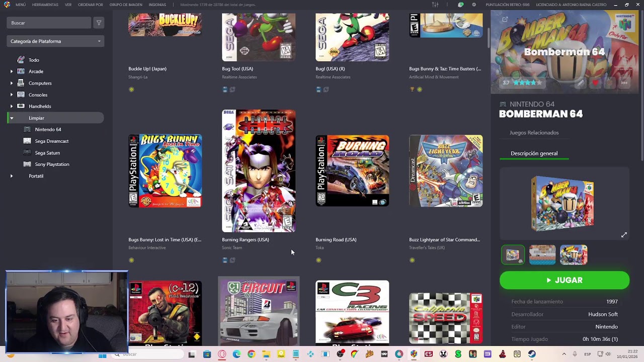Select the California Speed cover
This screenshot has height=362, width=644.
click(x=446, y=318)
